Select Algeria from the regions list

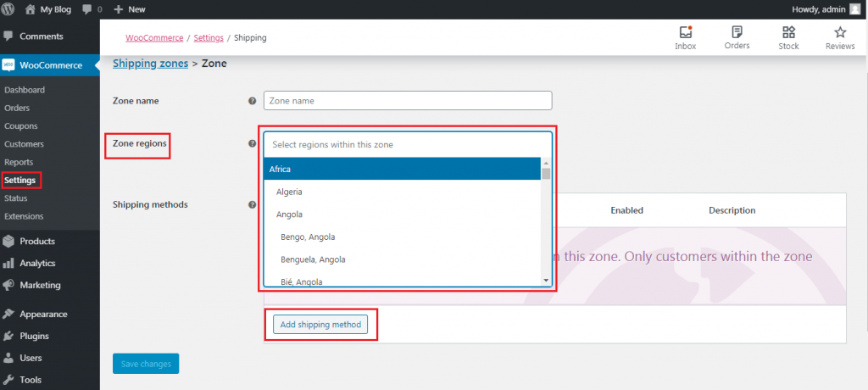(x=403, y=192)
